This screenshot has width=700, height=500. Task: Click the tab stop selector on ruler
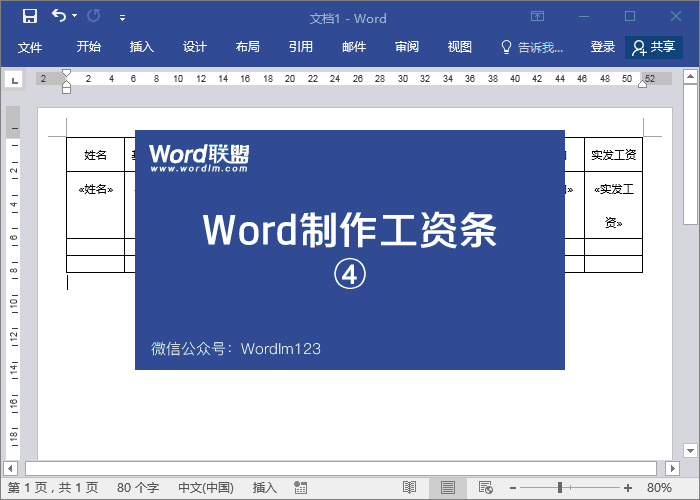pos(15,80)
